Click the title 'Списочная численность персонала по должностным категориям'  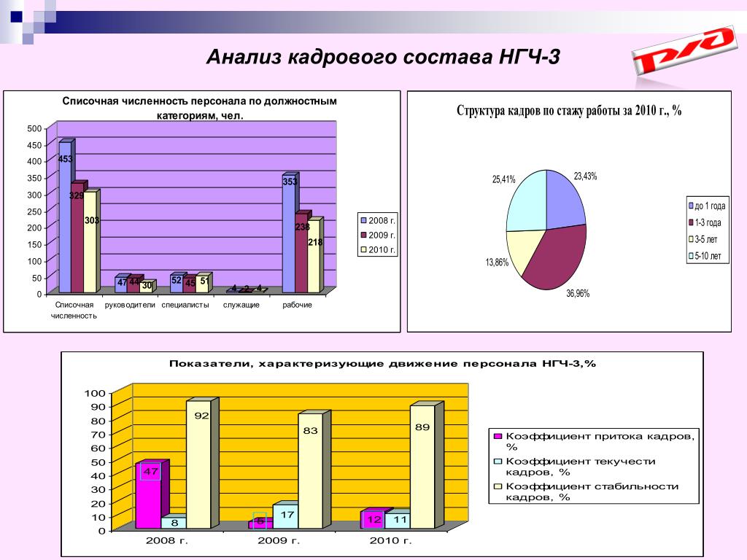[200, 108]
